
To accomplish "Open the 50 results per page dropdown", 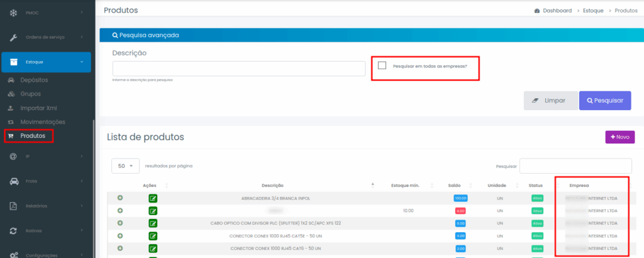I will click(125, 165).
